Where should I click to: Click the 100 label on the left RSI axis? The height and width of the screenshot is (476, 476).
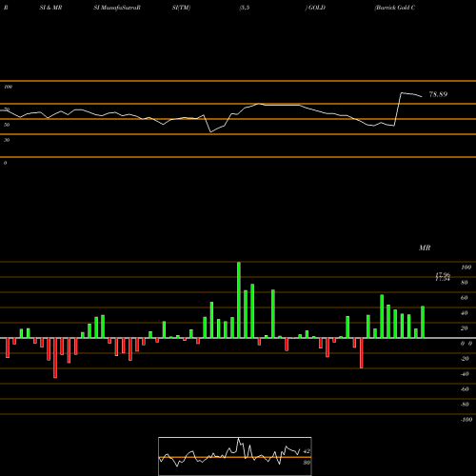coord(8,87)
